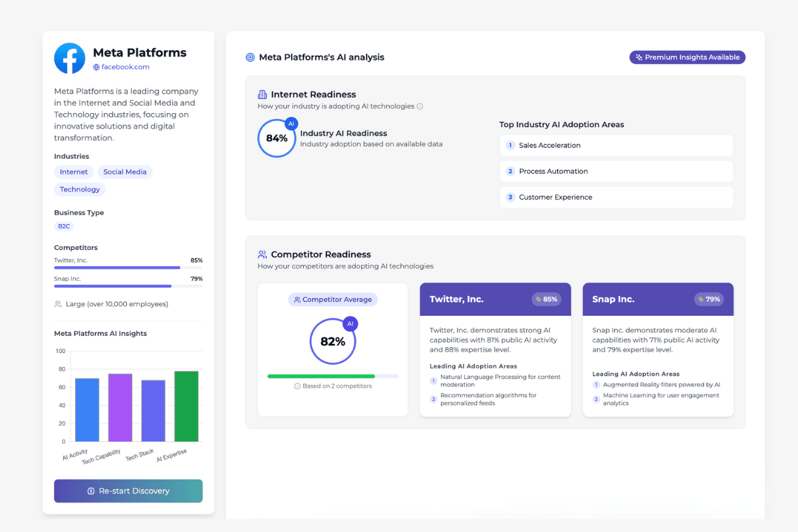Click the 85% badge on Twitter card
798x532 pixels.
pyautogui.click(x=546, y=299)
